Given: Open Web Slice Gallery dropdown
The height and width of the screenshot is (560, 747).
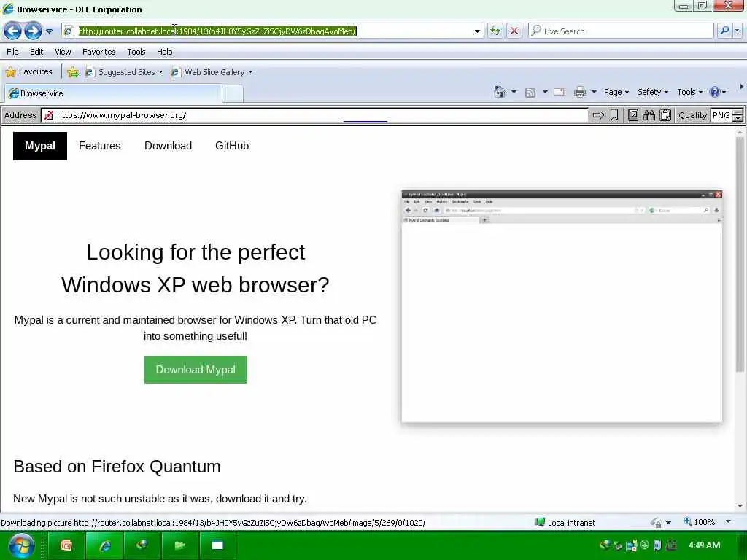Looking at the screenshot, I should pyautogui.click(x=212, y=72).
